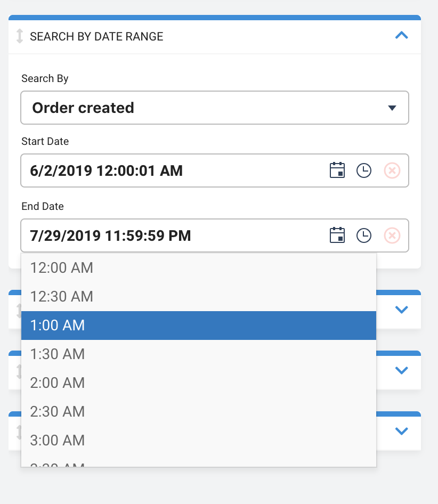Open the Order created dropdown
The width and height of the screenshot is (438, 504).
pyautogui.click(x=215, y=108)
